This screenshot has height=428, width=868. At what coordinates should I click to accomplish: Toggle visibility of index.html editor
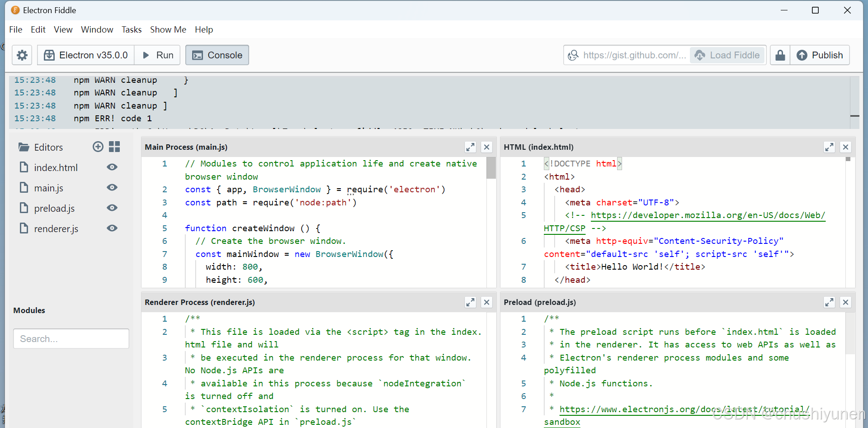(112, 167)
